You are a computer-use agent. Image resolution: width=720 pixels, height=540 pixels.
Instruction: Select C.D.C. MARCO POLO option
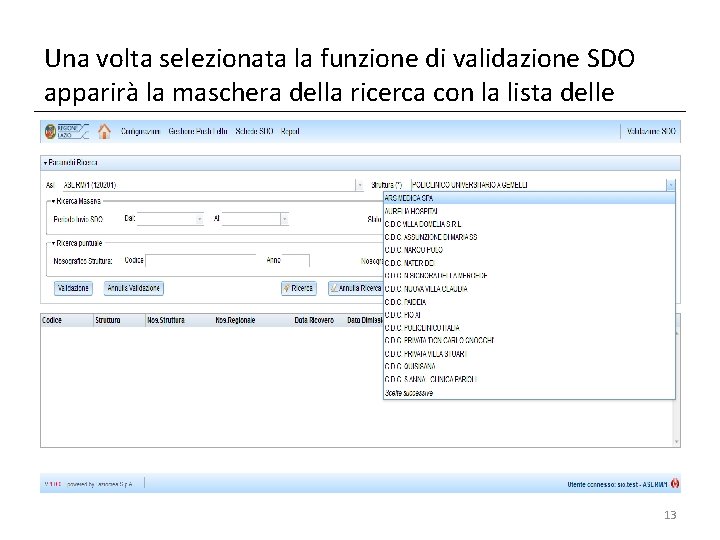[529, 250]
